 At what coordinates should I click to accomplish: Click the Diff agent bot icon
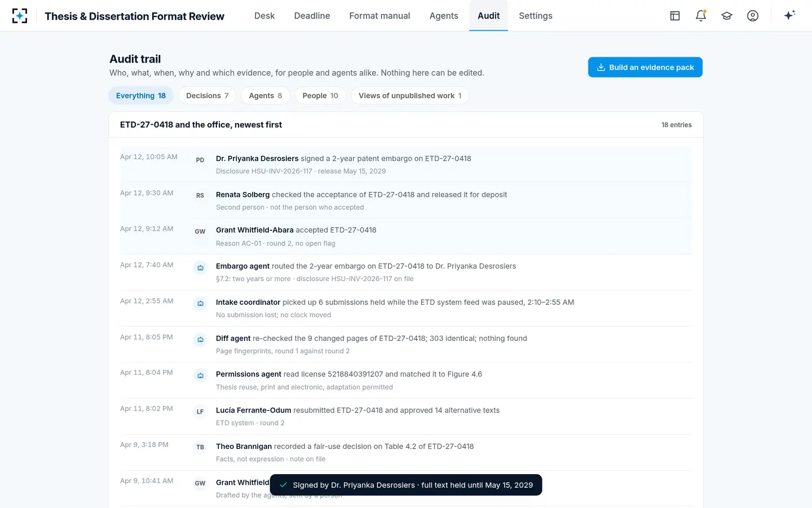[x=200, y=339]
